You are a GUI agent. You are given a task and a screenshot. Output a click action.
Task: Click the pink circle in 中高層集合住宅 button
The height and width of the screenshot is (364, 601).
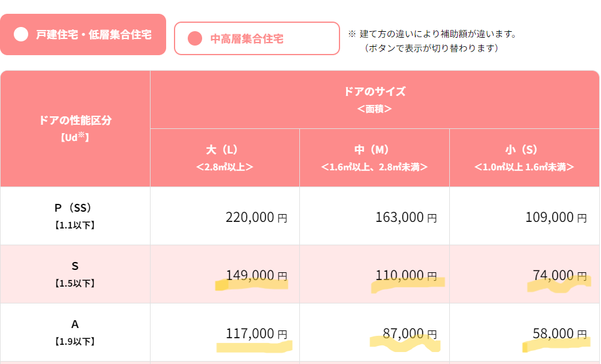195,38
